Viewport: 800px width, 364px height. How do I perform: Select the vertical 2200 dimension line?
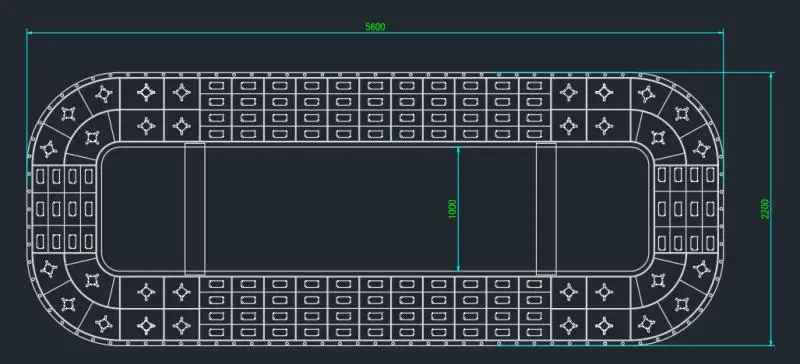pos(770,209)
